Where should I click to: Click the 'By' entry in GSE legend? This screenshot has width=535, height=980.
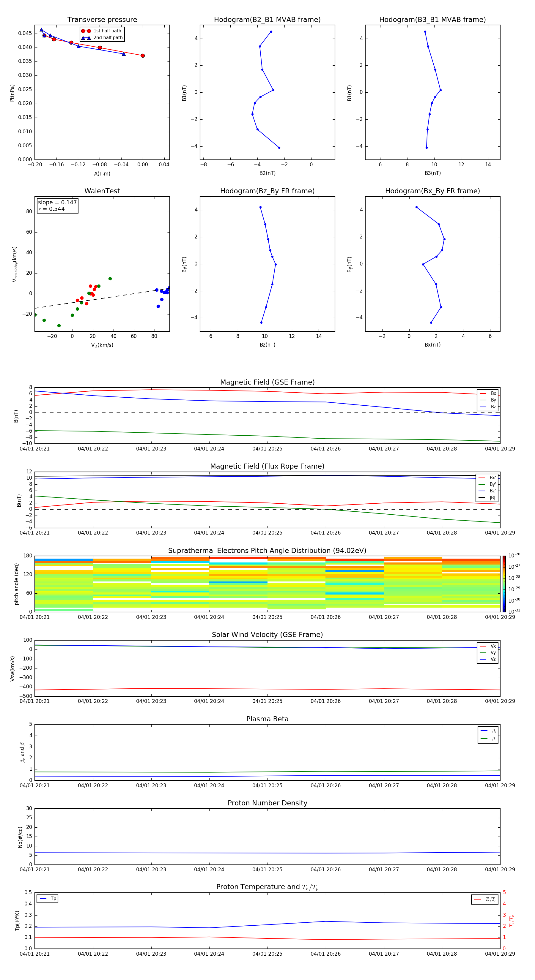point(488,400)
